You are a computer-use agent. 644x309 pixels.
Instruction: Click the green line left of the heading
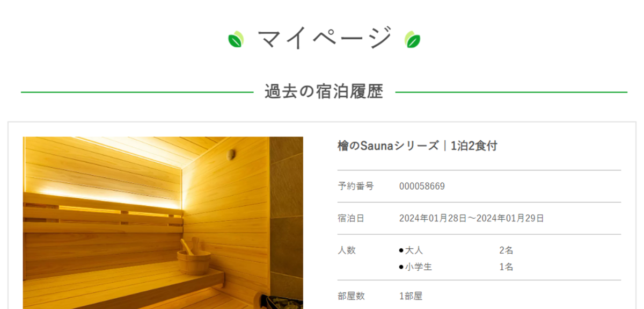coord(137,92)
